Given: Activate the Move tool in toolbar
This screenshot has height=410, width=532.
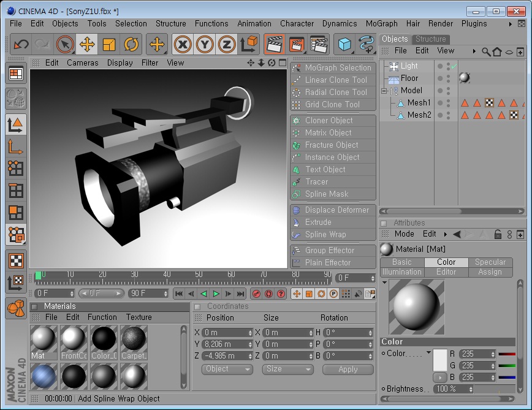Looking at the screenshot, I should point(87,44).
